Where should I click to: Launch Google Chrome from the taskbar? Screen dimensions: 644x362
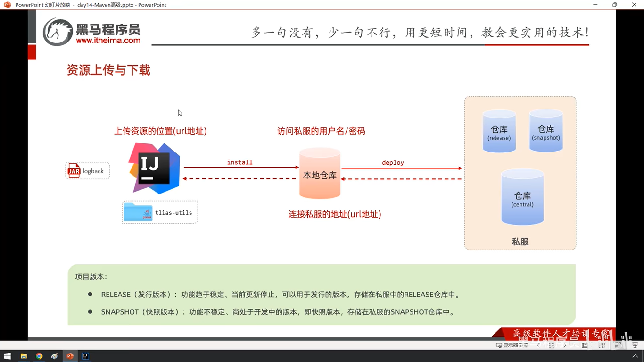[39, 356]
